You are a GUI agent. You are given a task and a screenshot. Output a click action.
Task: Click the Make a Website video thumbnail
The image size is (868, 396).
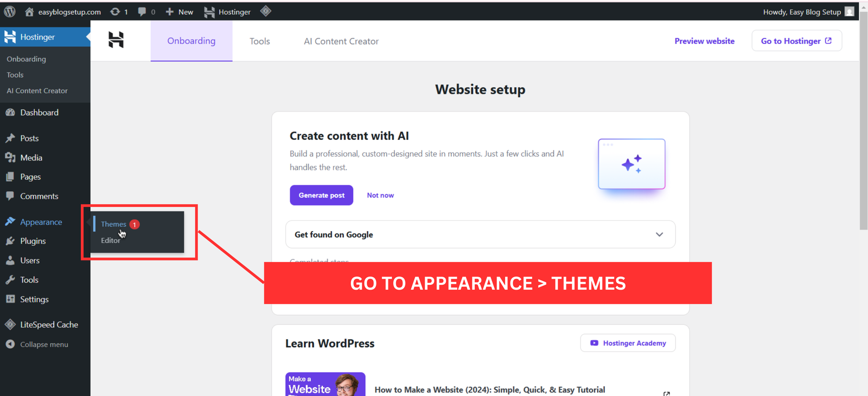tap(325, 384)
